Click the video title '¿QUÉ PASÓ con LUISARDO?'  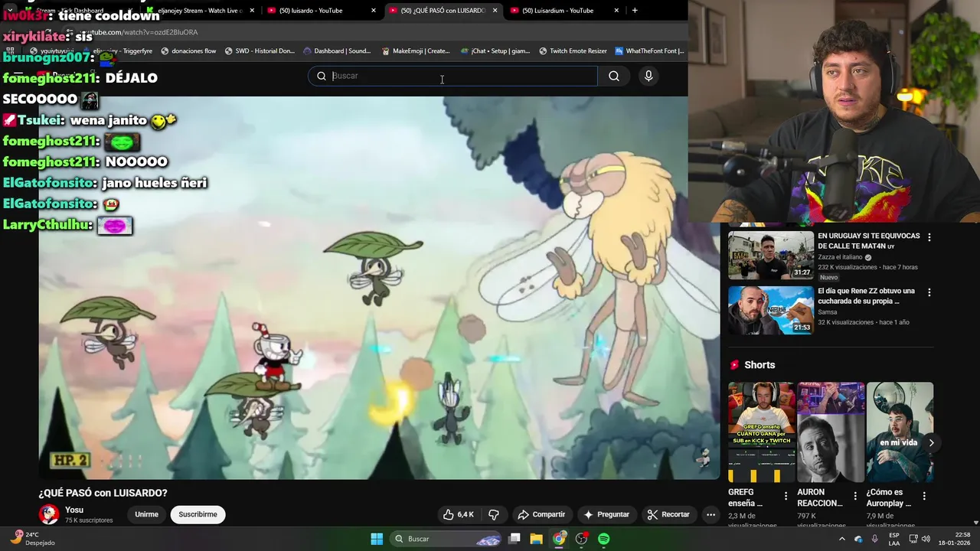(x=103, y=493)
